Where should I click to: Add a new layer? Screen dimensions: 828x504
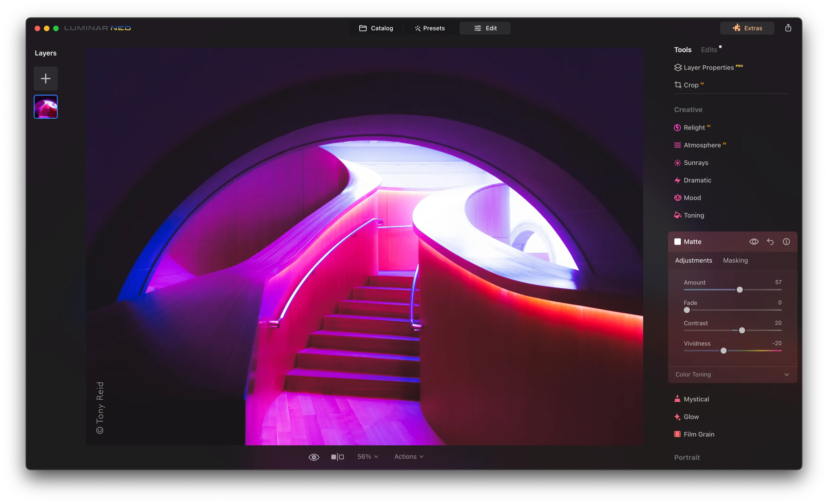(46, 79)
